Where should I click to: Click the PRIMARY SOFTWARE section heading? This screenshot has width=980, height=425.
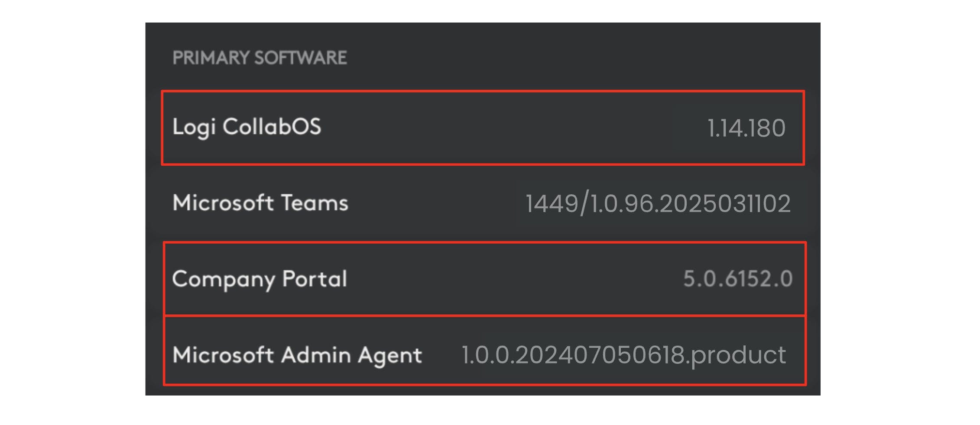(260, 58)
